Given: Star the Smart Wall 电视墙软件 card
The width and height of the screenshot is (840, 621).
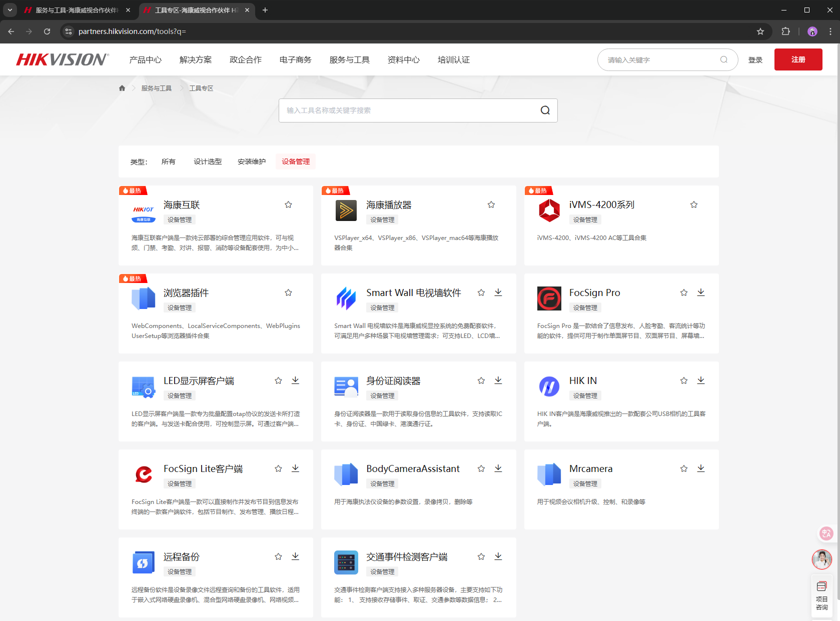Looking at the screenshot, I should click(x=481, y=292).
